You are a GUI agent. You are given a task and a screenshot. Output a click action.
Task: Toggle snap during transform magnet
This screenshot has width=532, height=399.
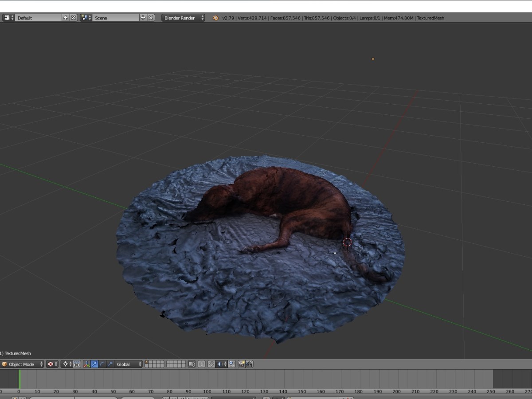click(x=211, y=364)
